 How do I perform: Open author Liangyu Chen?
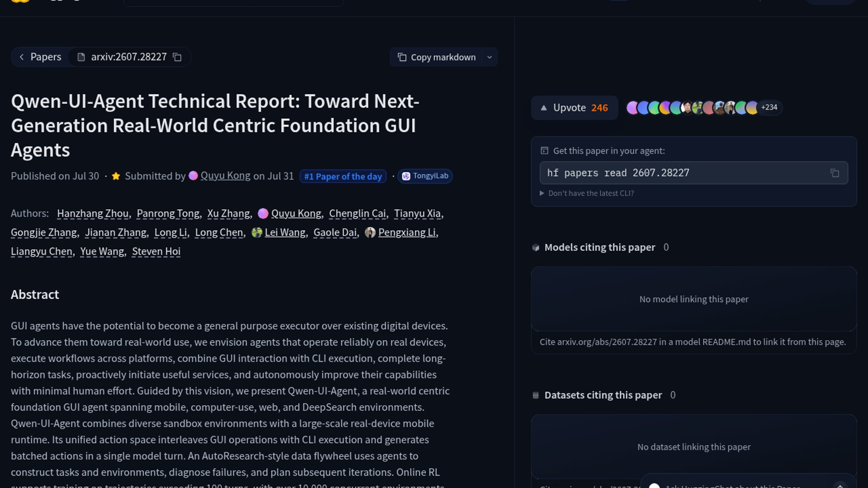click(42, 251)
